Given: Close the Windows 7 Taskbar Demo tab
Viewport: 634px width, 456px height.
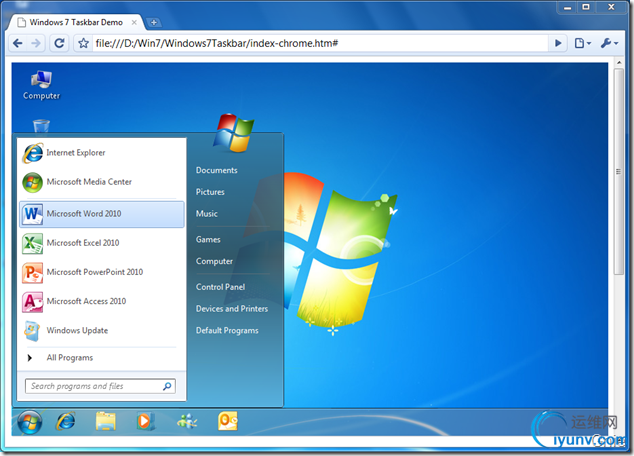Looking at the screenshot, I should pos(134,23).
